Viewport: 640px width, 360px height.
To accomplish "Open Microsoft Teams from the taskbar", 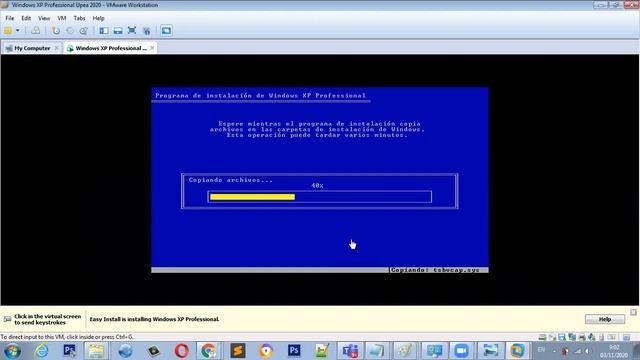I will [350, 351].
